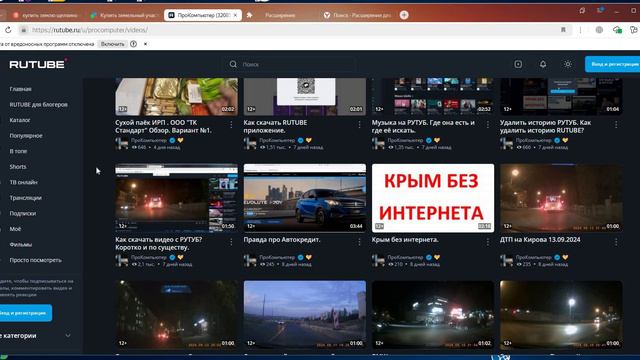
Task: Play the 01:02 night street video thumbnail
Action: click(x=433, y=314)
